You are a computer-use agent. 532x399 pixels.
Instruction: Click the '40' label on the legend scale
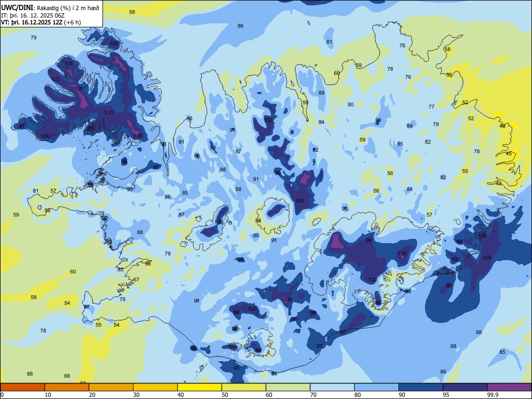[181, 395]
